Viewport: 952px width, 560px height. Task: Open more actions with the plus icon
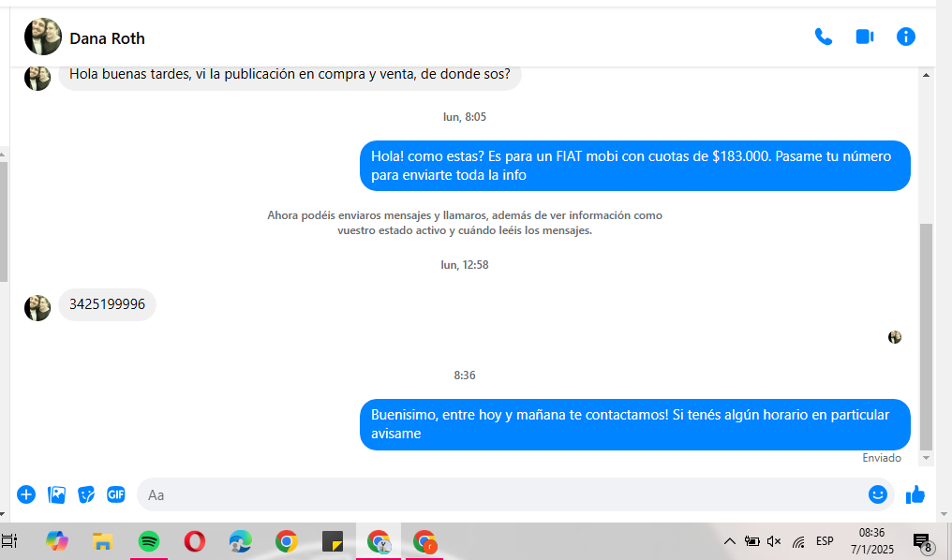pos(26,494)
